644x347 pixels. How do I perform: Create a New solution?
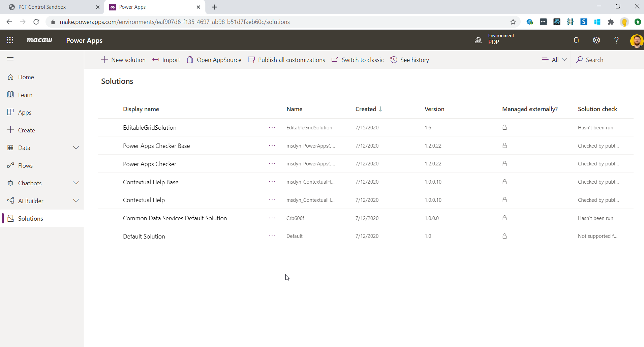coord(123,60)
